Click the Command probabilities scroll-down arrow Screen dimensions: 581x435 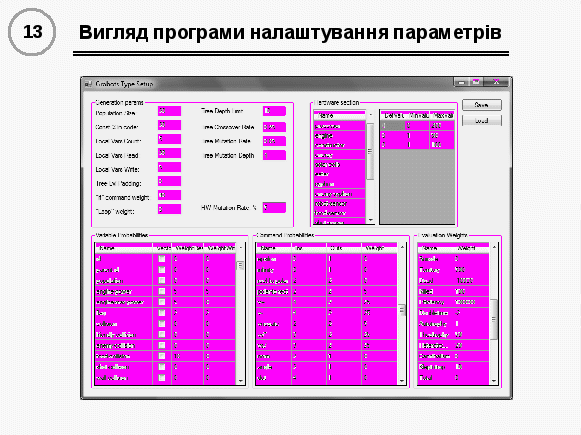click(402, 381)
